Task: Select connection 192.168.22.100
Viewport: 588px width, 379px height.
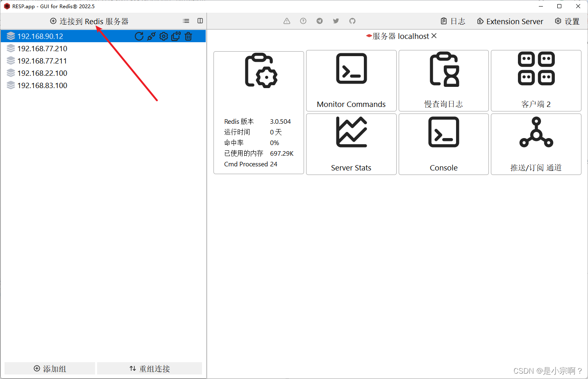Action: [x=103, y=73]
